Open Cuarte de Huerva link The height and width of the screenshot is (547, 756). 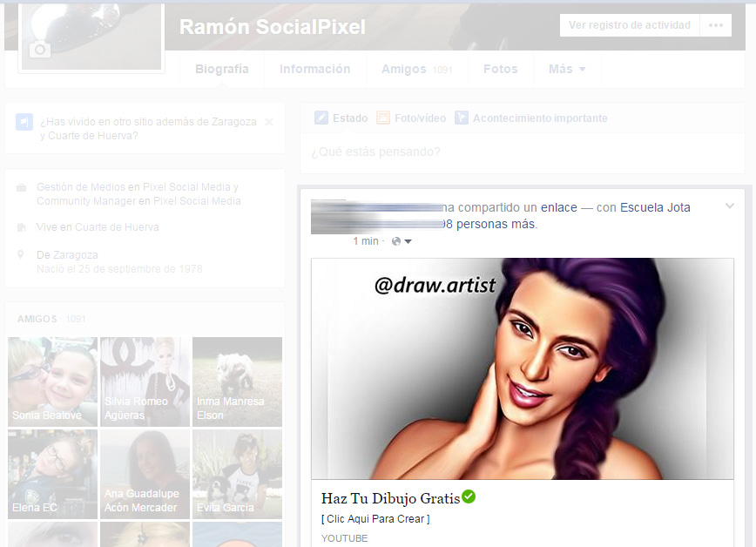117,227
